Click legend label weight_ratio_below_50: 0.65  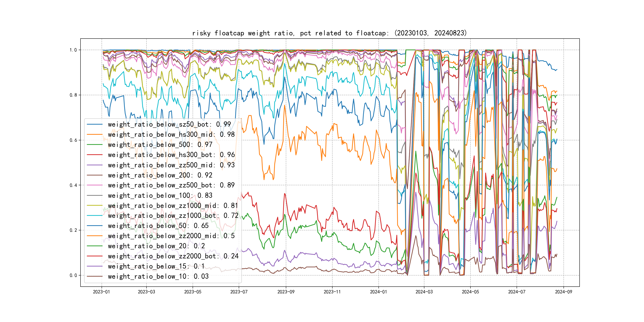(x=158, y=226)
